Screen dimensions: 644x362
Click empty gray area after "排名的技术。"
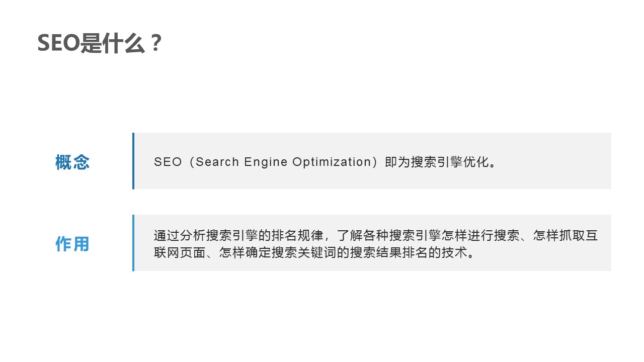[x=543, y=253]
